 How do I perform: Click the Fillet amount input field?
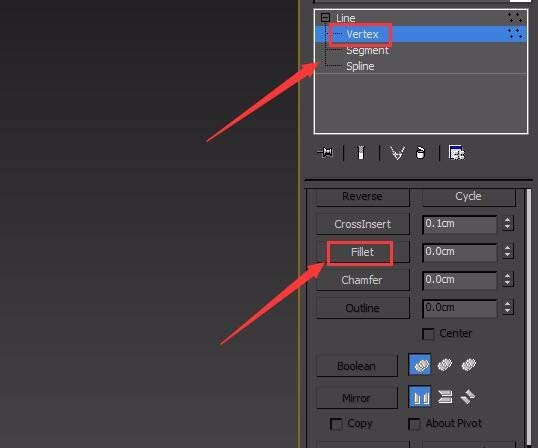(x=459, y=252)
